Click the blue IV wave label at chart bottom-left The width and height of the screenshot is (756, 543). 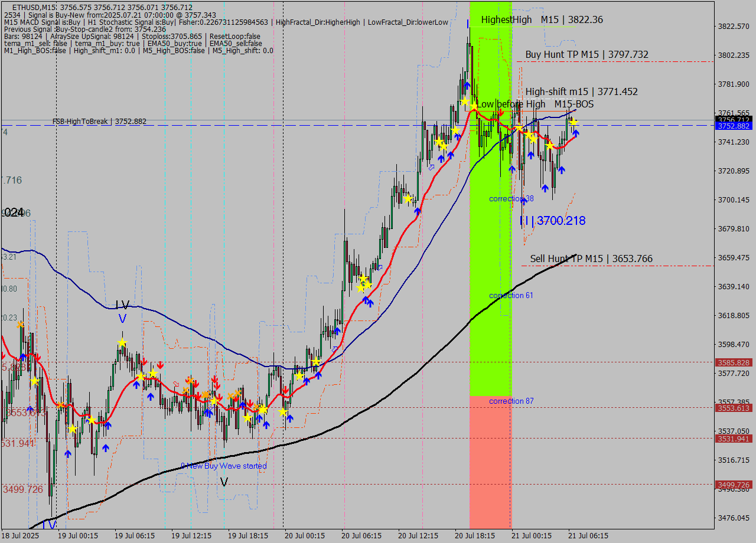[50, 525]
